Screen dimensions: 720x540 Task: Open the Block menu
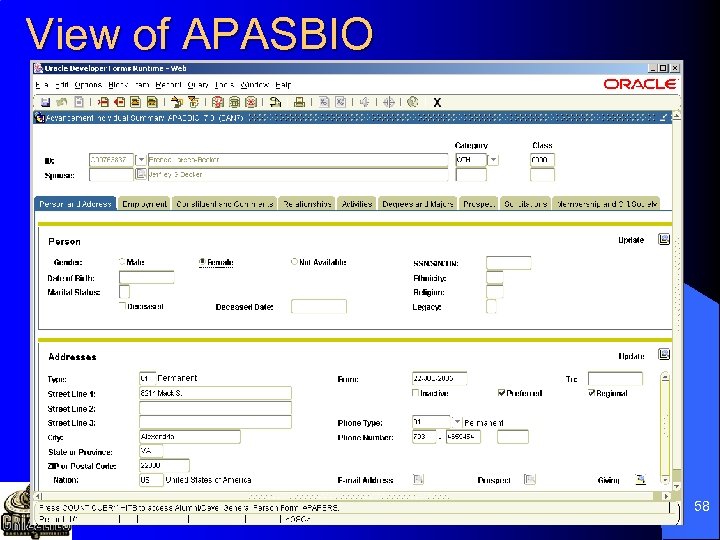click(118, 84)
